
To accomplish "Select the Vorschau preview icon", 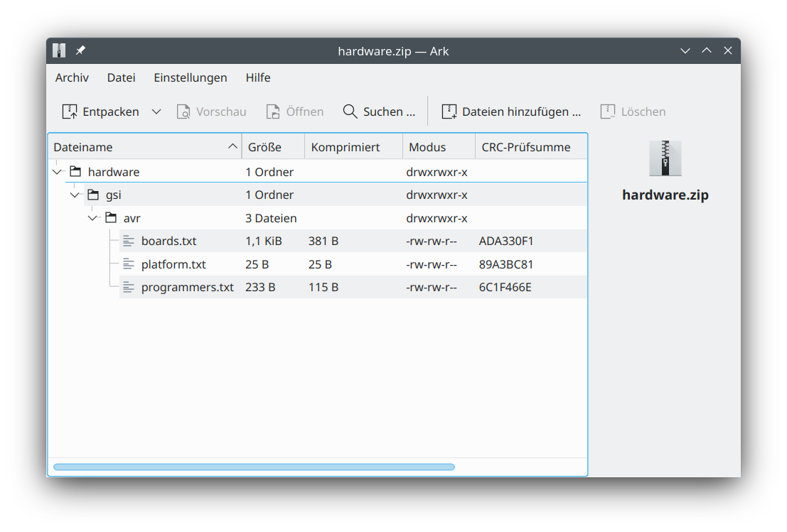I will tap(183, 111).
